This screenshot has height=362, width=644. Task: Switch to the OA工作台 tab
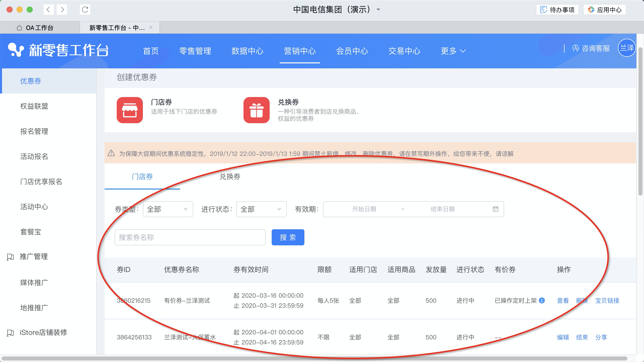pyautogui.click(x=40, y=28)
